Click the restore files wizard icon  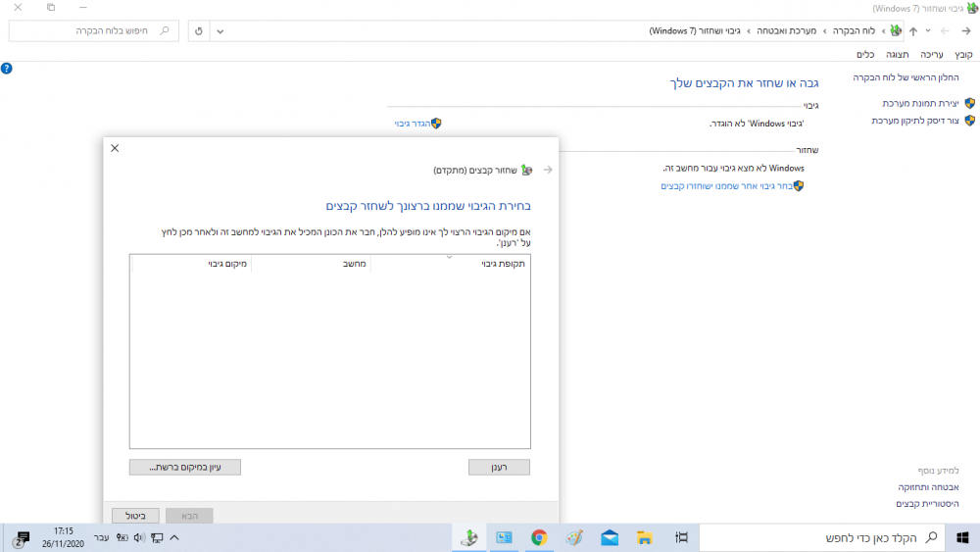click(x=526, y=170)
